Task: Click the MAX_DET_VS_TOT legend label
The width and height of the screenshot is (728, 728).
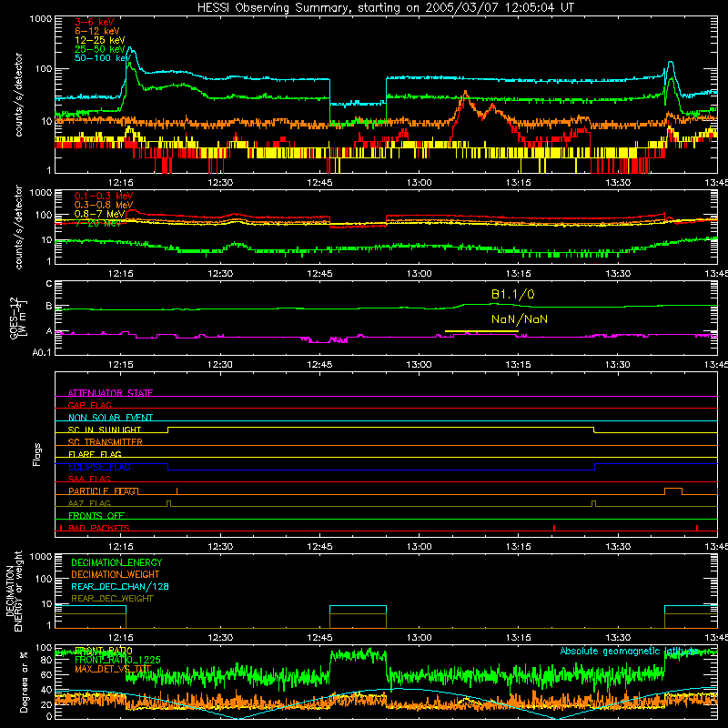Action: pos(113,669)
